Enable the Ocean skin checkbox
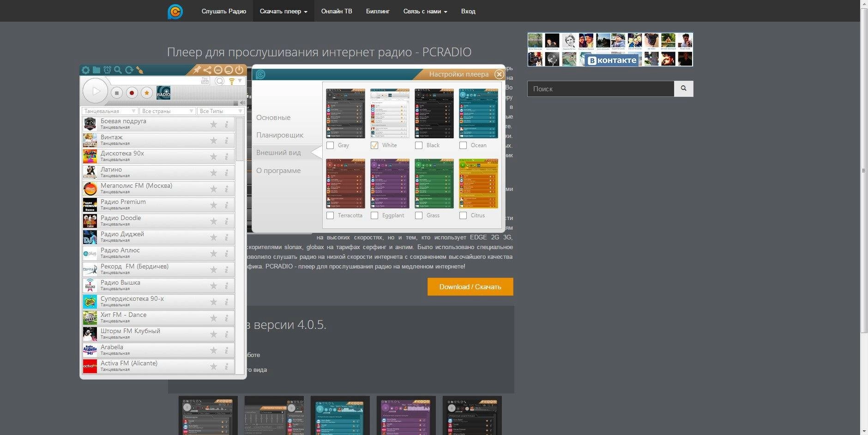Viewport: 868px width, 435px height. [463, 145]
